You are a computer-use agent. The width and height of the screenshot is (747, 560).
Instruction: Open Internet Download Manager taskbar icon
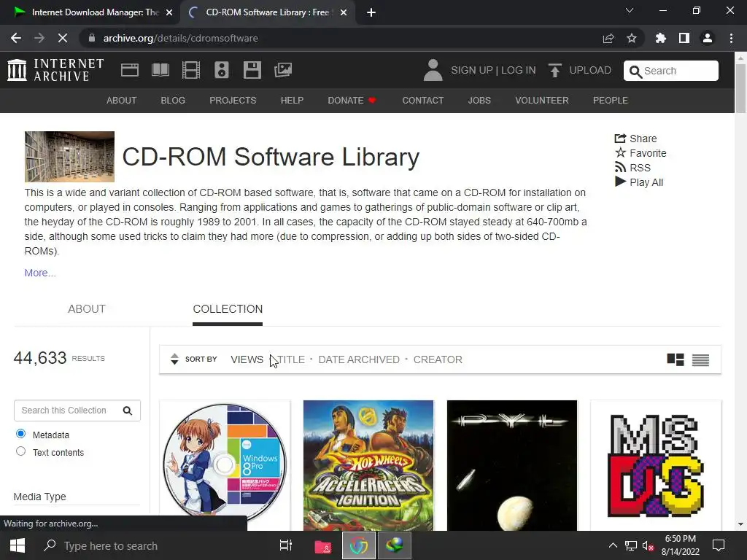coord(395,545)
